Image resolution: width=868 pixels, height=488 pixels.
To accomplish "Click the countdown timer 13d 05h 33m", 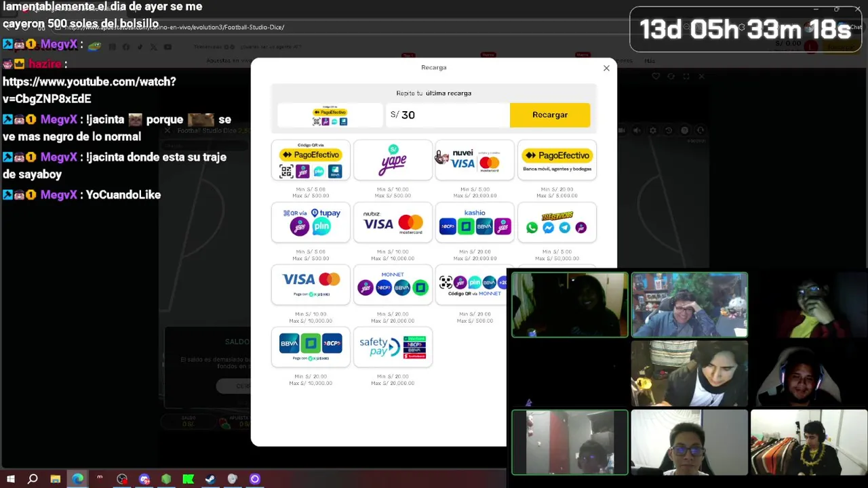I will [x=745, y=29].
